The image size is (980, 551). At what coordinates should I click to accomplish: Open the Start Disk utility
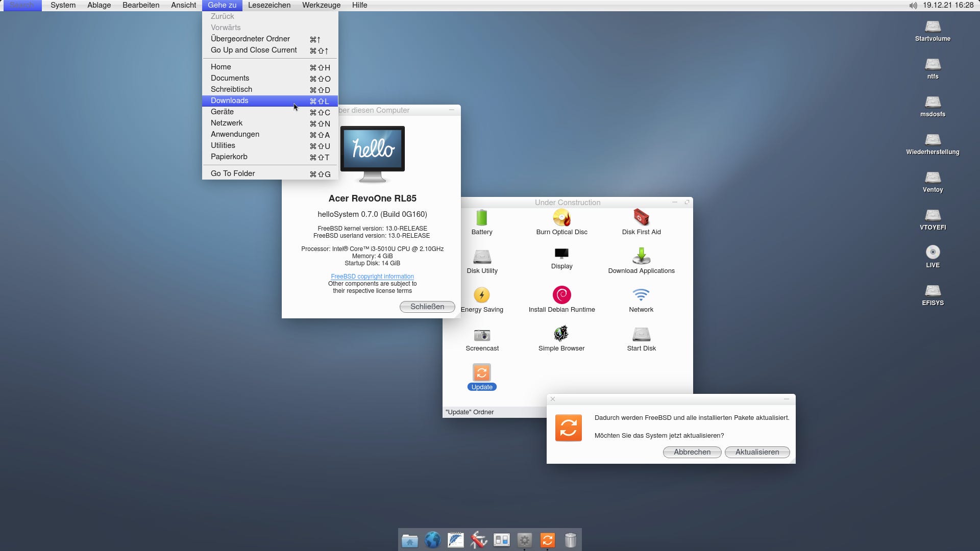(x=641, y=335)
